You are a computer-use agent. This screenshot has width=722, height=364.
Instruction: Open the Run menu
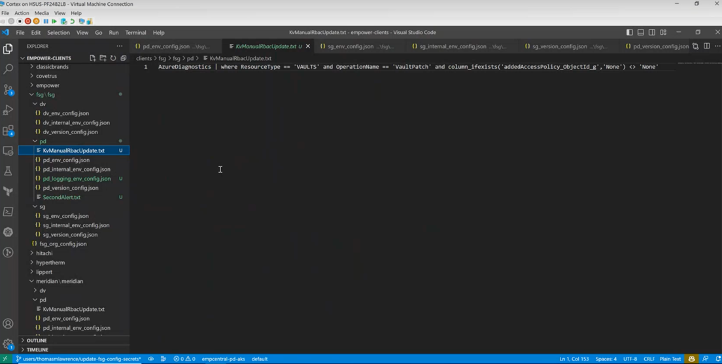pos(114,33)
